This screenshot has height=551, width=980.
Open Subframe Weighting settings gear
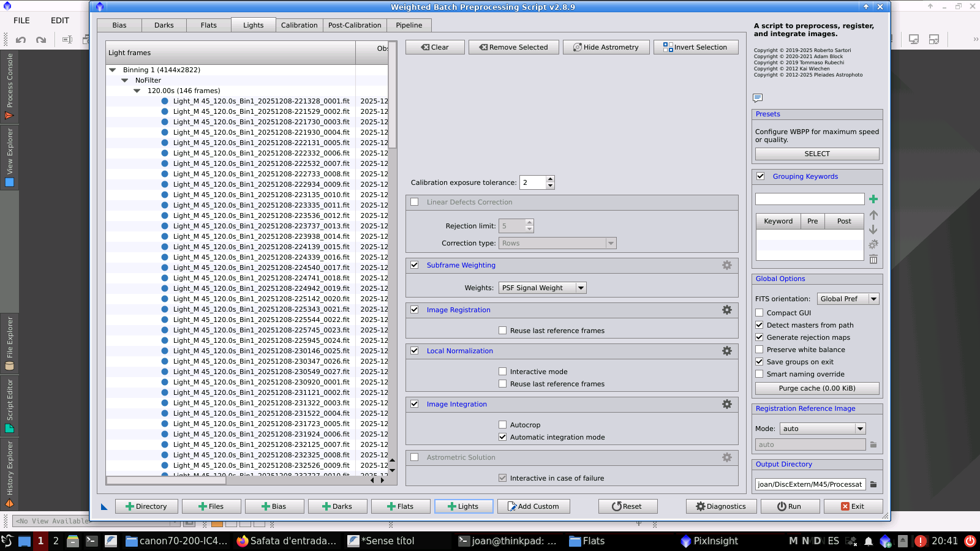click(x=726, y=265)
